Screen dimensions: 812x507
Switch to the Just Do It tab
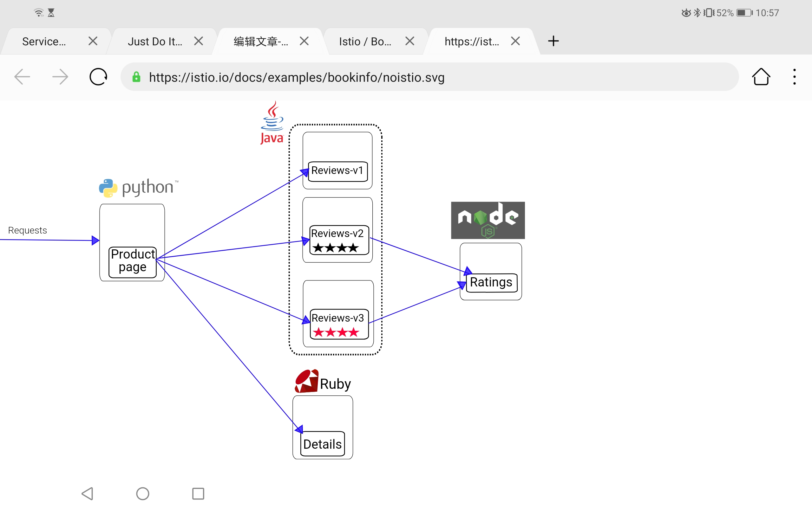(x=155, y=42)
